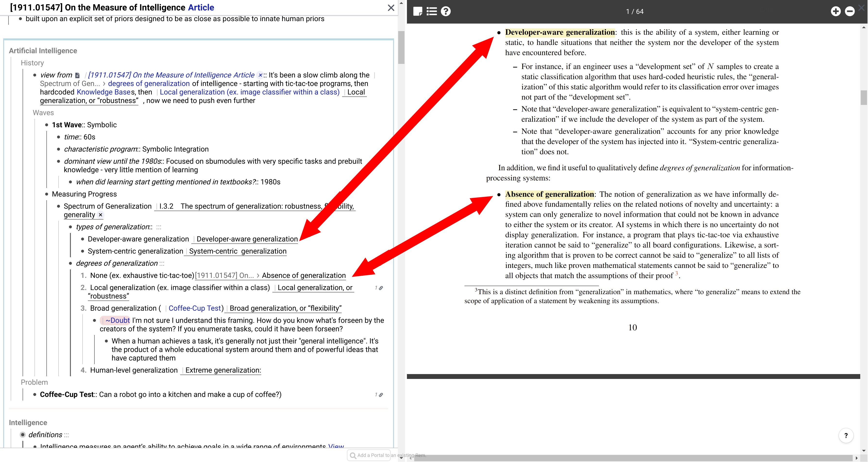The width and height of the screenshot is (868, 462).
Task: Click the help question mark in PDF toolbar
Action: (446, 11)
